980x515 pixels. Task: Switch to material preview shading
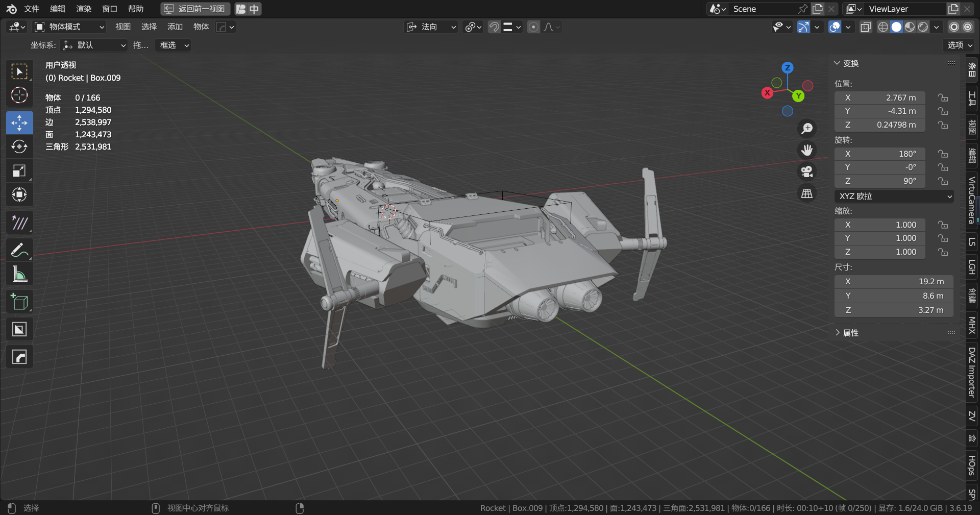[910, 27]
